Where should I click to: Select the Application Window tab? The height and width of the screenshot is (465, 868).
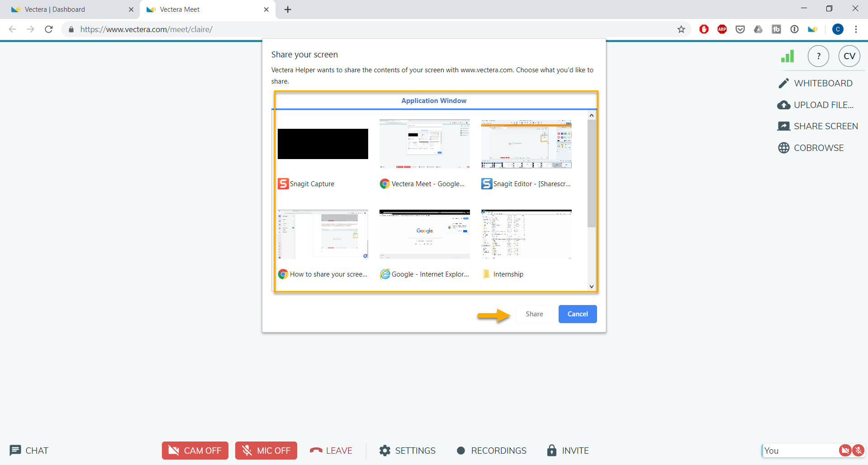point(434,101)
